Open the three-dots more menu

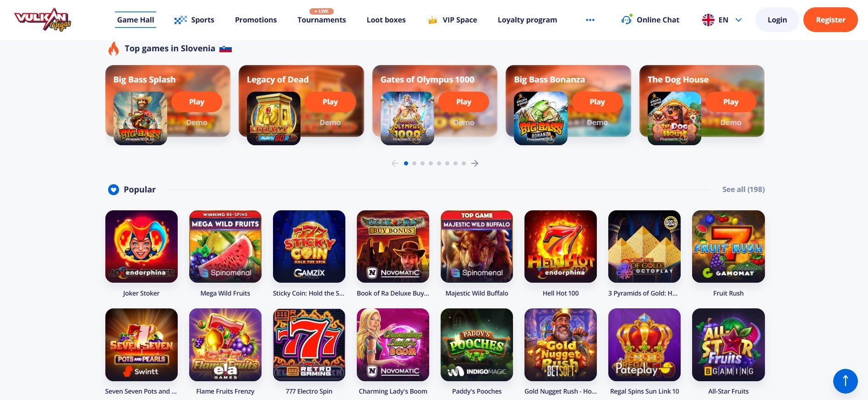590,20
